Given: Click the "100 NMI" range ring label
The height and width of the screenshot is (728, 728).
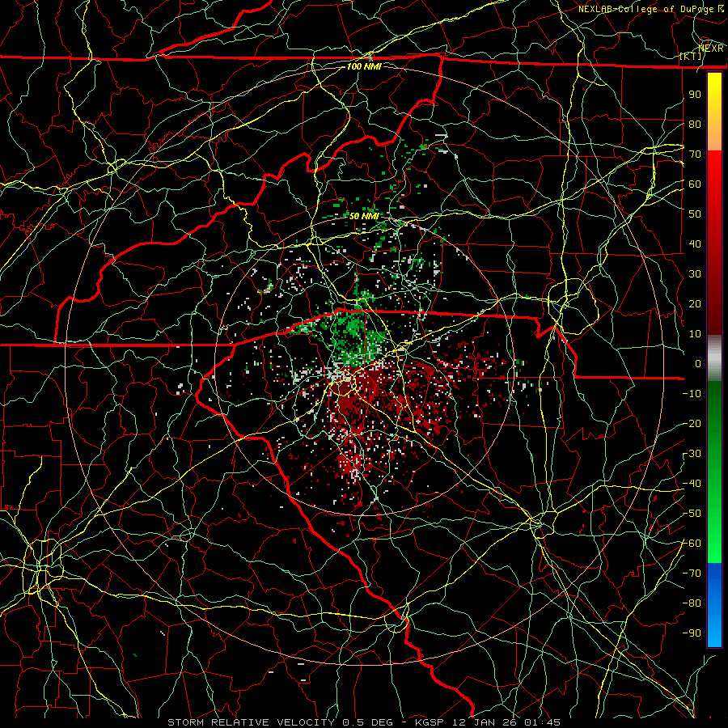Looking at the screenshot, I should (x=363, y=66).
